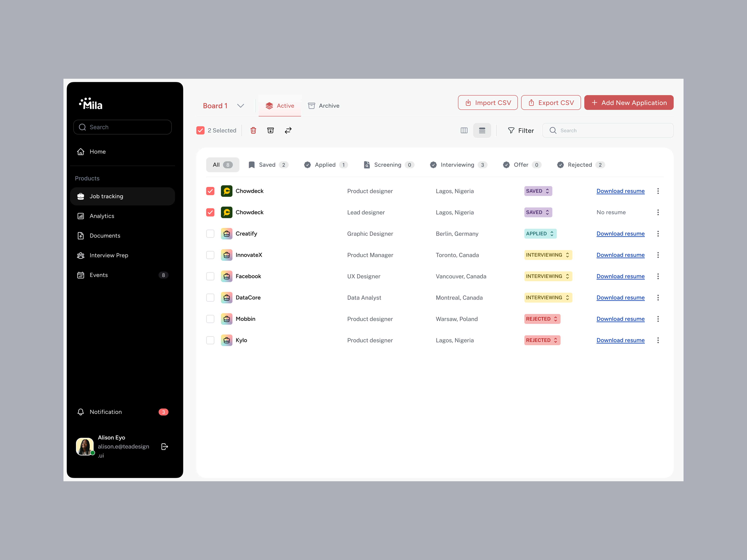Open the Board 1 dropdown
The width and height of the screenshot is (747, 560).
240,106
